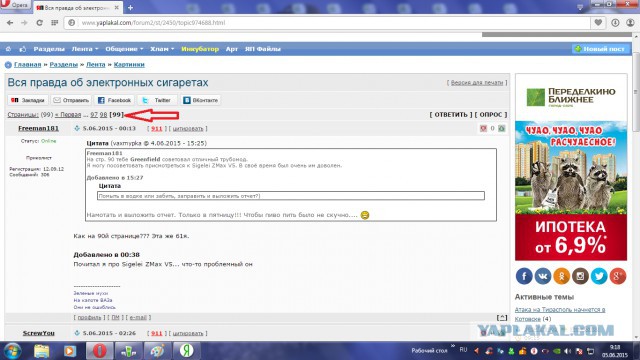
Task: Open the ЯП Файлы section
Action: [x=262, y=49]
